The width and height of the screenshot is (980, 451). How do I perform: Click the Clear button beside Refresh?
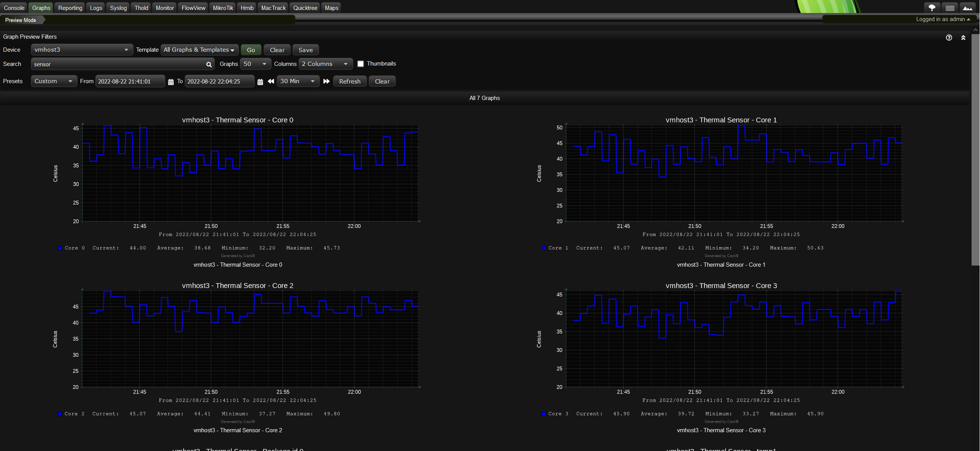[x=382, y=81]
